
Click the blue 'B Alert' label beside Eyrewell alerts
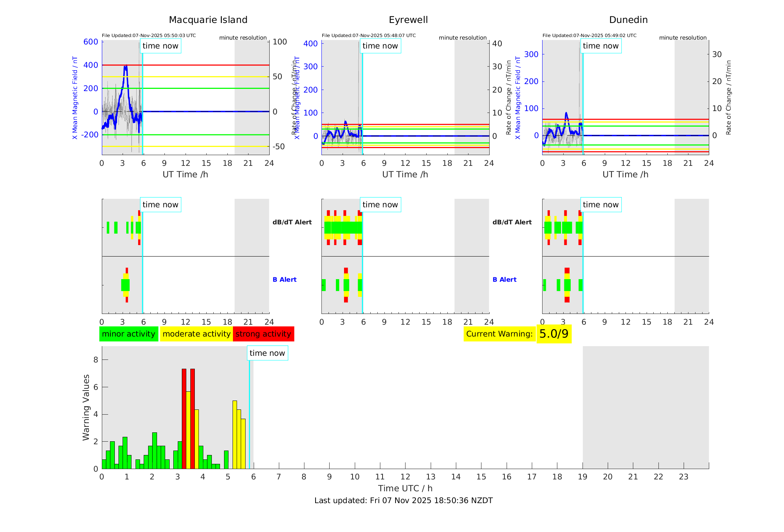[x=504, y=280]
